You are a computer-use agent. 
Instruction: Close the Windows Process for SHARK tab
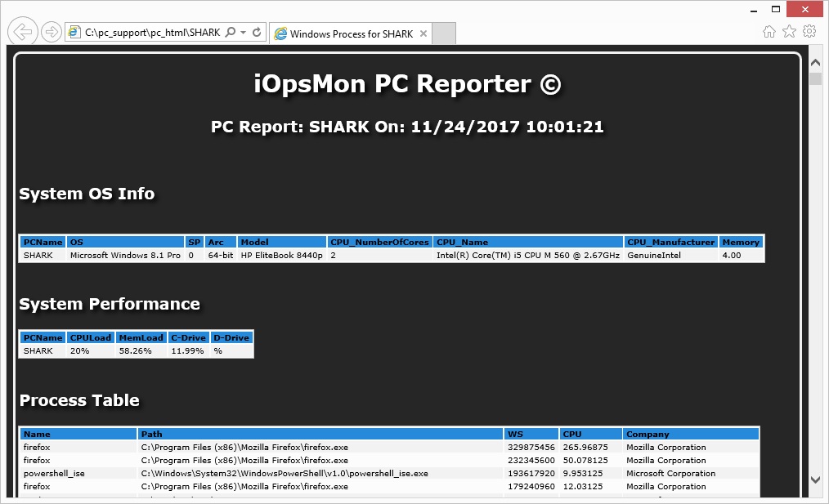pos(422,35)
